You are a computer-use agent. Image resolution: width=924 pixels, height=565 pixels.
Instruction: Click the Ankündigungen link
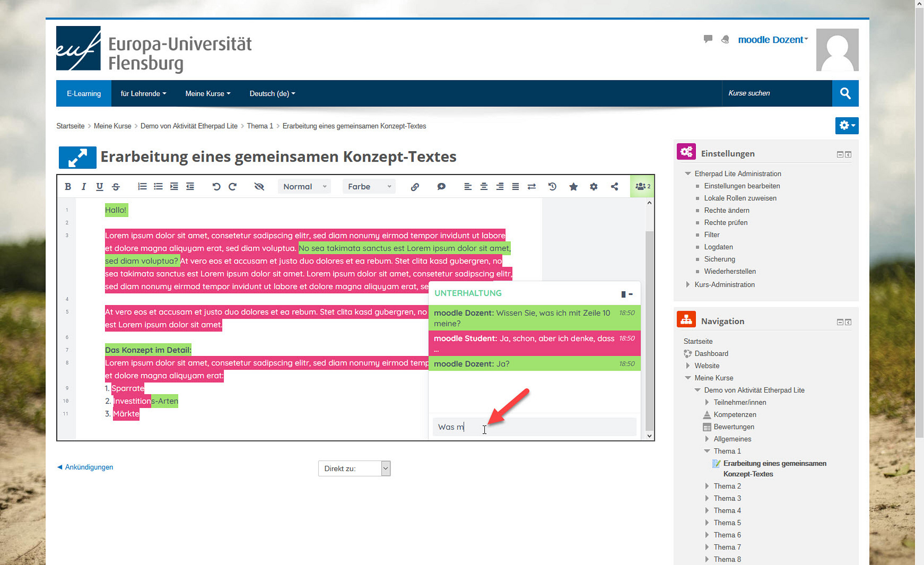pos(89,467)
